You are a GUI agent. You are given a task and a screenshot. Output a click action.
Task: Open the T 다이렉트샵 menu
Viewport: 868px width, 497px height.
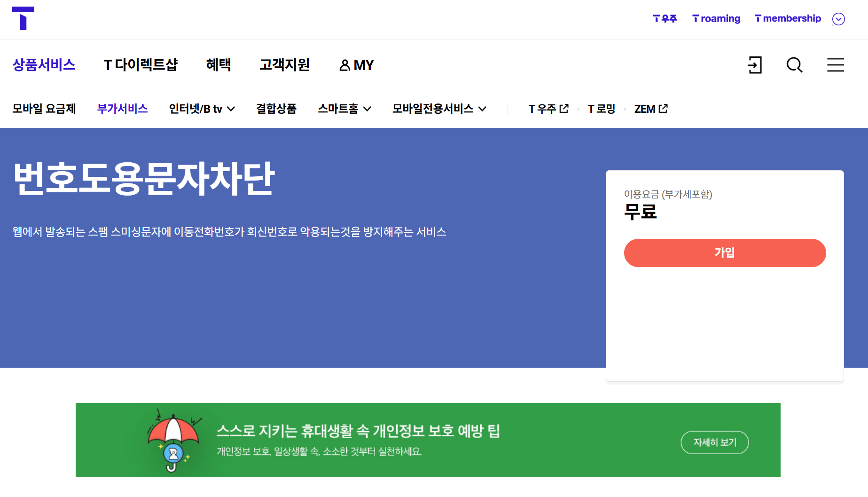pyautogui.click(x=141, y=65)
